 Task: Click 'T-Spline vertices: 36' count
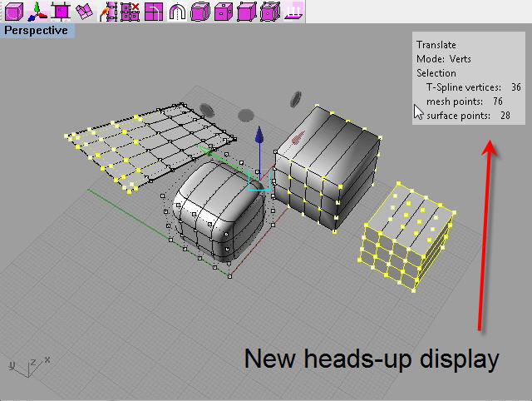pyautogui.click(x=473, y=87)
